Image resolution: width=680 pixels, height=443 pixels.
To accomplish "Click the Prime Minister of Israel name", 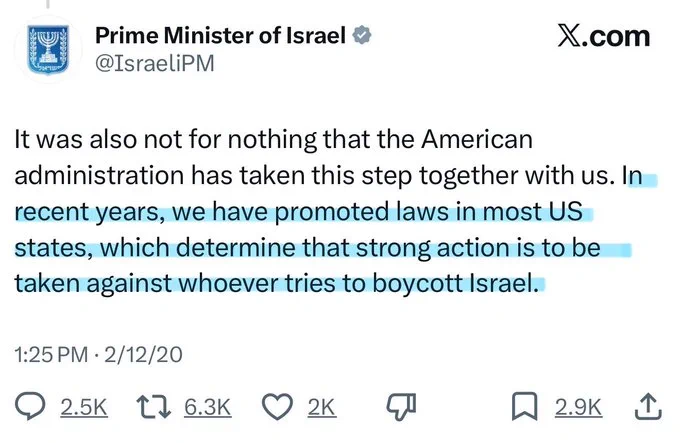I will [x=220, y=35].
